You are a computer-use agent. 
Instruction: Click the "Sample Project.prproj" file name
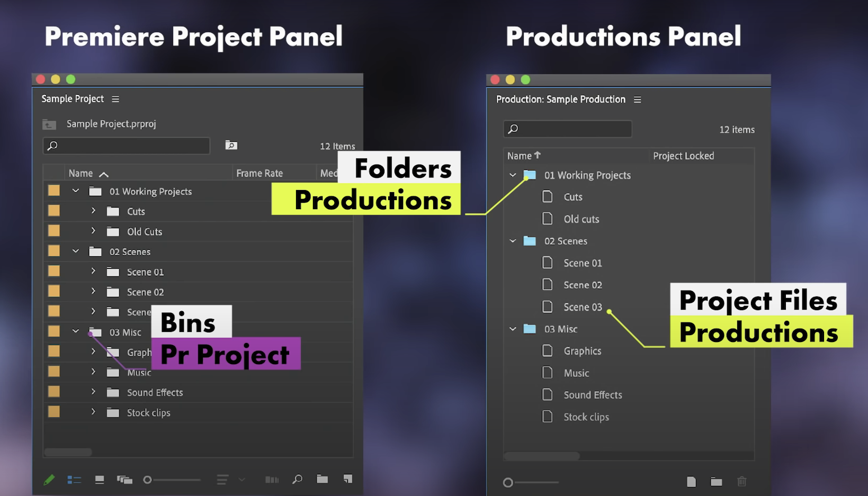click(x=111, y=124)
